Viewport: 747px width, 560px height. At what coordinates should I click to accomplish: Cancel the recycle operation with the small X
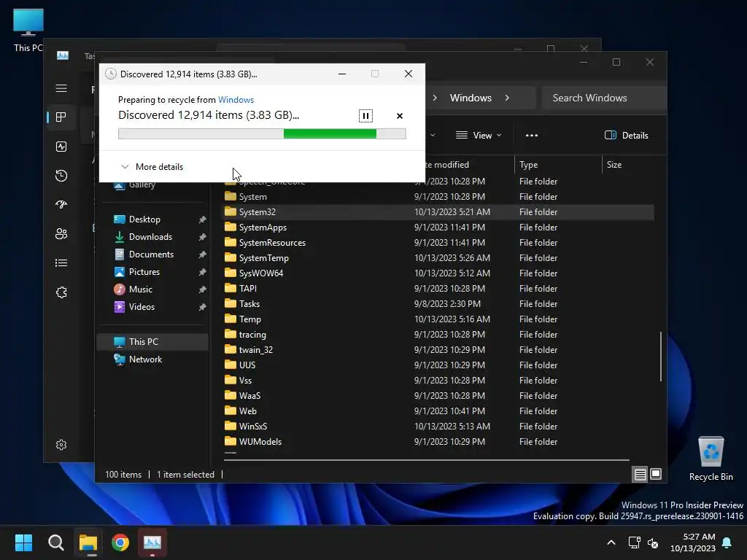[400, 116]
